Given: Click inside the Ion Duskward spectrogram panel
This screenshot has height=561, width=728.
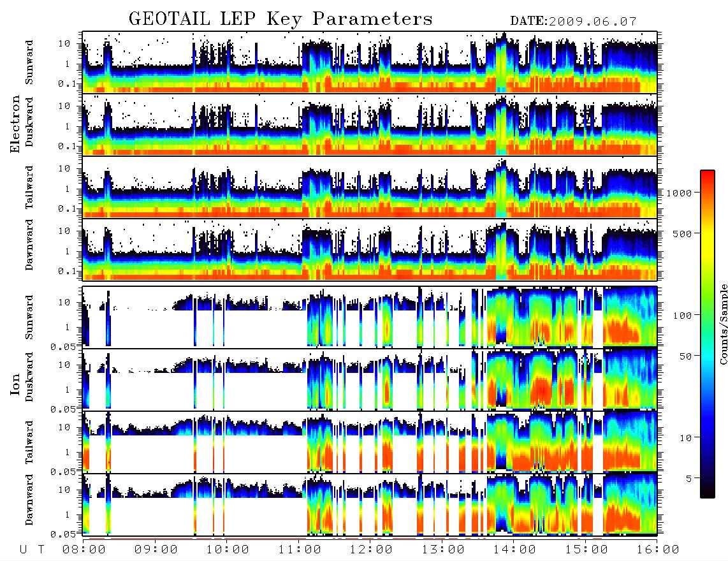Looking at the screenshot, I should [370, 379].
